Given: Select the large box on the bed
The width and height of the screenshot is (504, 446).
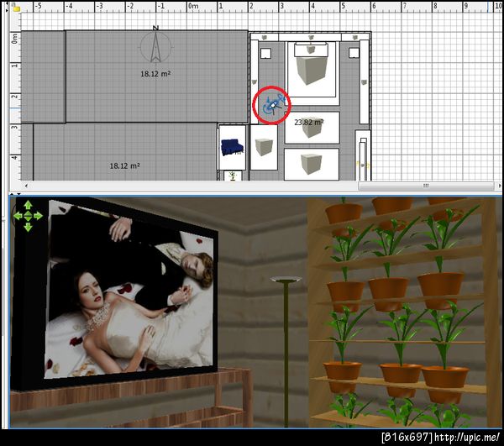Looking at the screenshot, I should [x=312, y=70].
